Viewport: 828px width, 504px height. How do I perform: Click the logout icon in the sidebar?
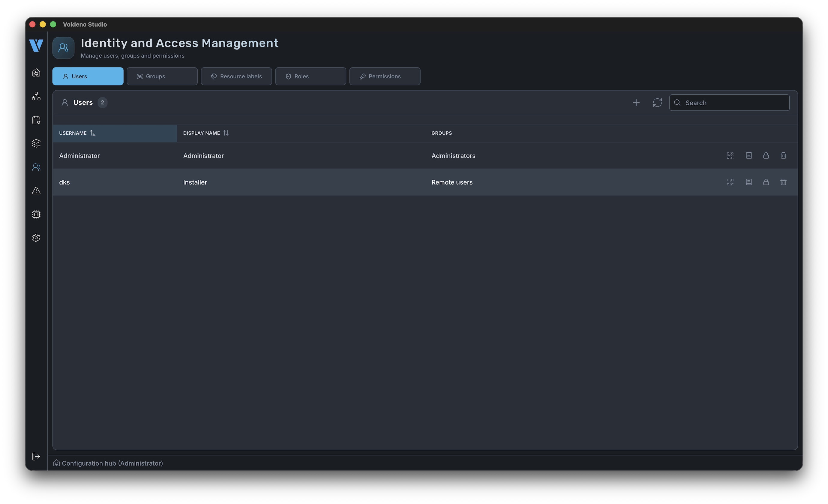[36, 456]
